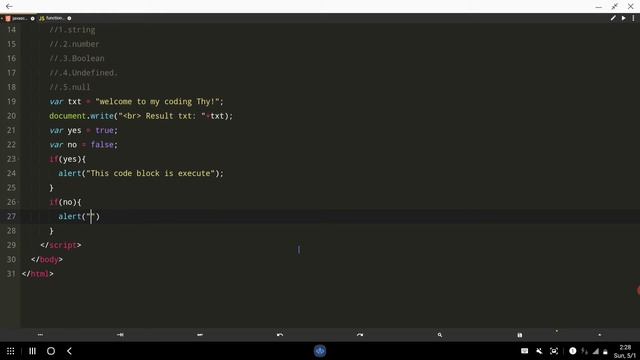Click the //1.string comment on line 14
This screenshot has height=360, width=640.
[72, 30]
